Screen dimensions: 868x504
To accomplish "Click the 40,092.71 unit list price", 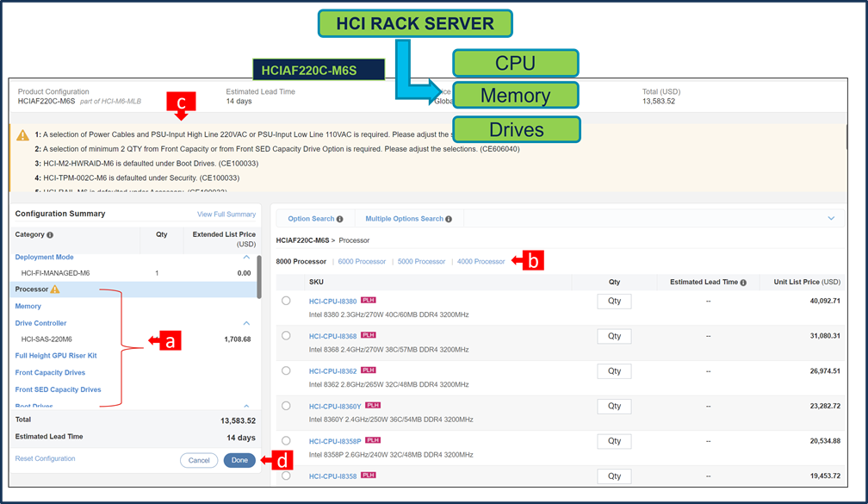I will pos(825,302).
